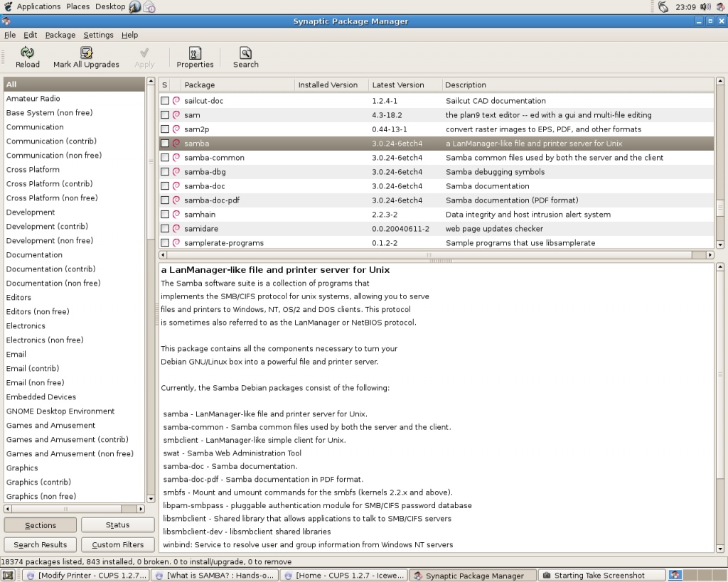Click the Sections button

click(41, 525)
